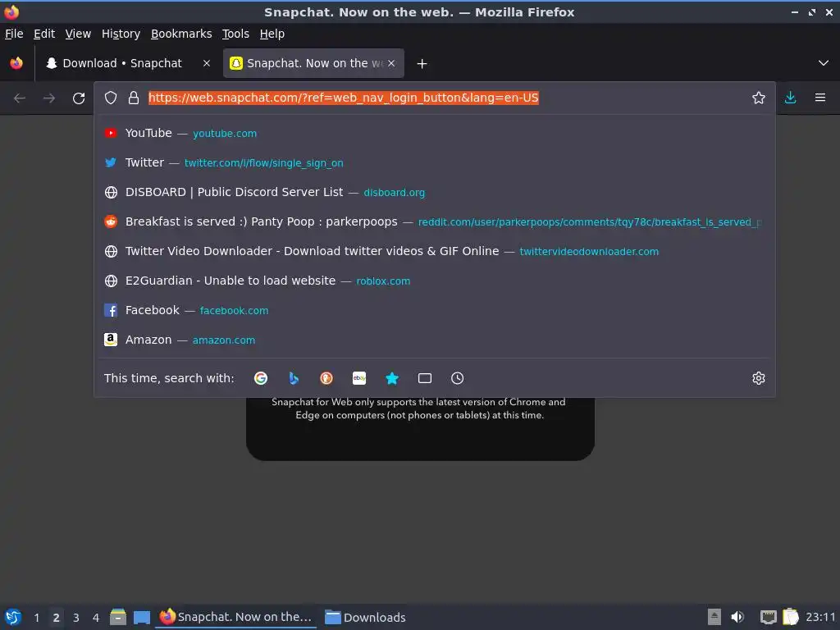Expand the list all tabs chevron
Viewport: 840px width, 630px height.
(824, 63)
